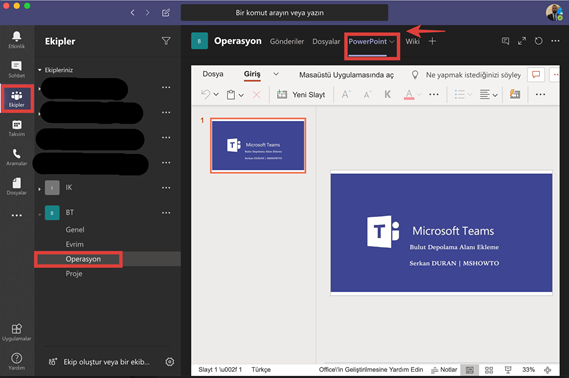Open the Dosya ribbon menu

point(213,74)
